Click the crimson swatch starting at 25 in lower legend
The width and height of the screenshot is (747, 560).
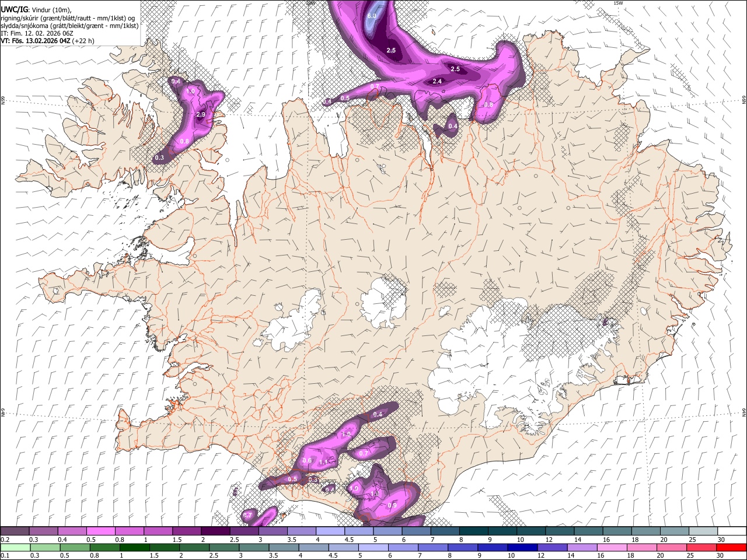click(701, 547)
